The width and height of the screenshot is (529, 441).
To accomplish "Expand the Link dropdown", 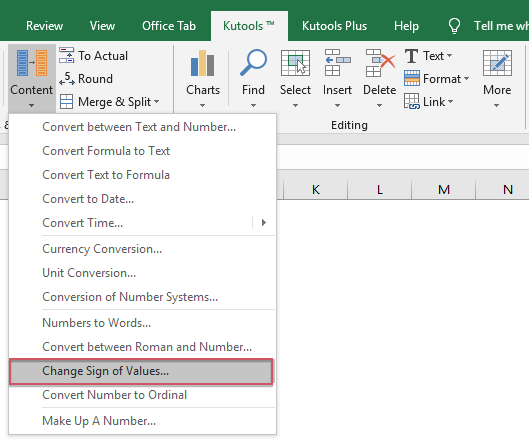I will [x=450, y=102].
